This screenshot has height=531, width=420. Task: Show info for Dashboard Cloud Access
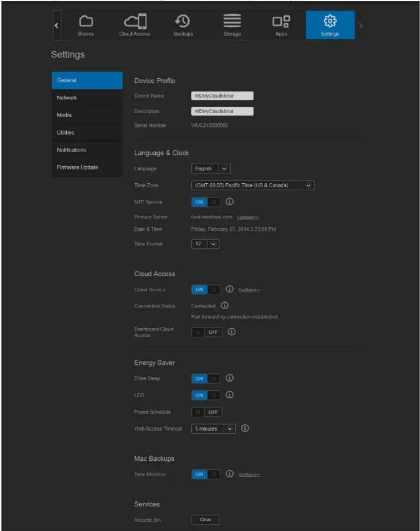point(231,332)
